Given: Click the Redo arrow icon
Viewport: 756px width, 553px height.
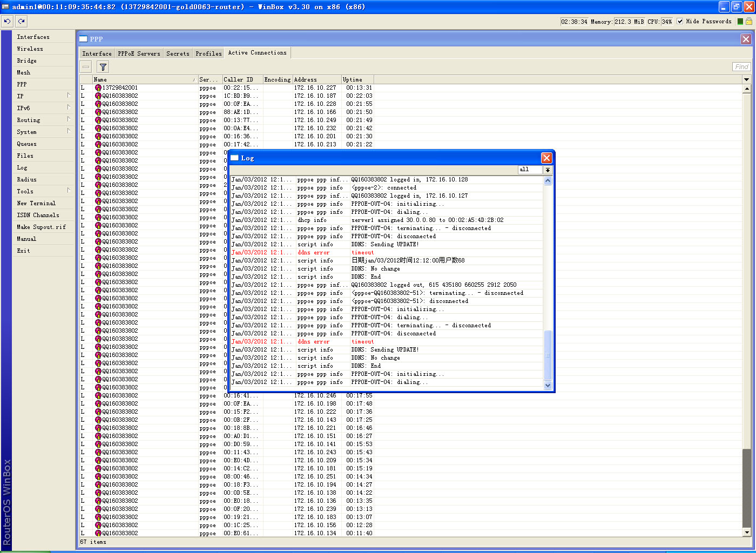Looking at the screenshot, I should click(x=21, y=22).
